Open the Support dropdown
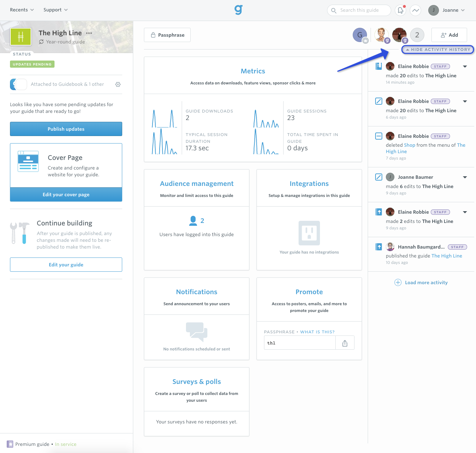This screenshot has height=453, width=476. [x=56, y=10]
